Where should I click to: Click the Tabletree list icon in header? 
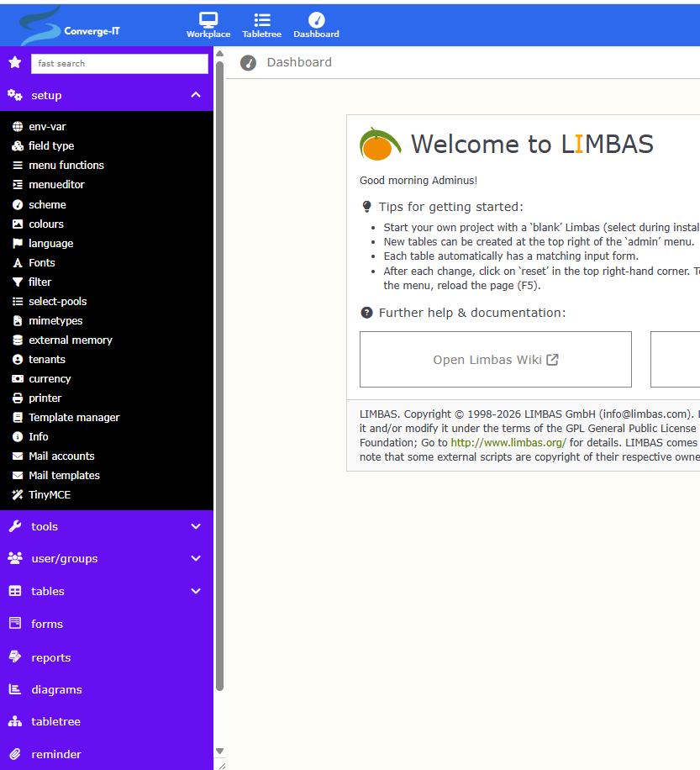[x=262, y=20]
